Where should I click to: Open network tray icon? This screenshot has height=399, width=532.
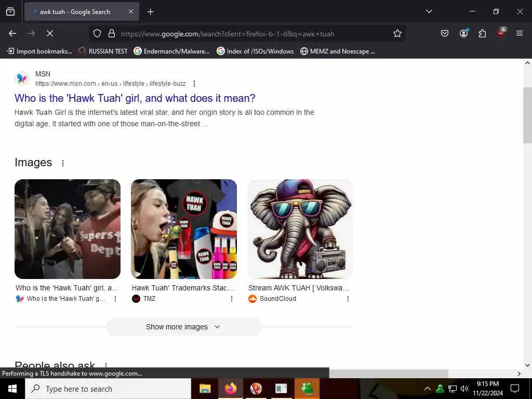[453, 389]
